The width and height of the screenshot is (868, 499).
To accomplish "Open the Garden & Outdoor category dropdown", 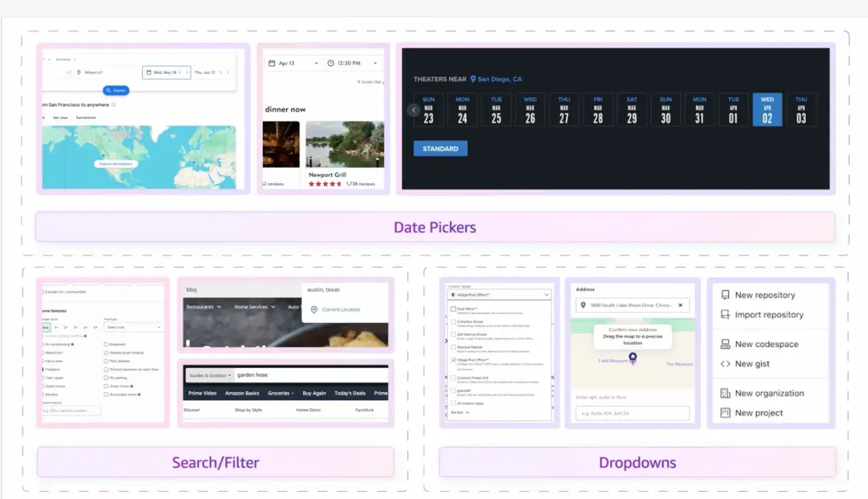I will 210,375.
